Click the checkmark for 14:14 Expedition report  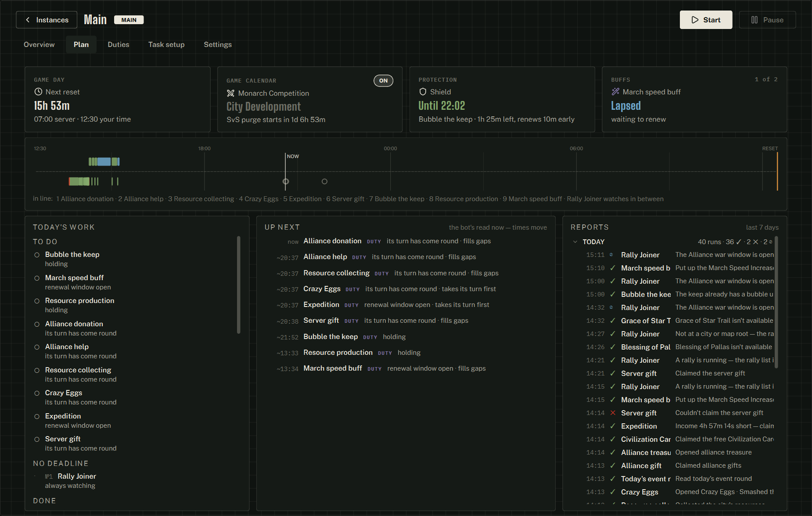pyautogui.click(x=613, y=426)
